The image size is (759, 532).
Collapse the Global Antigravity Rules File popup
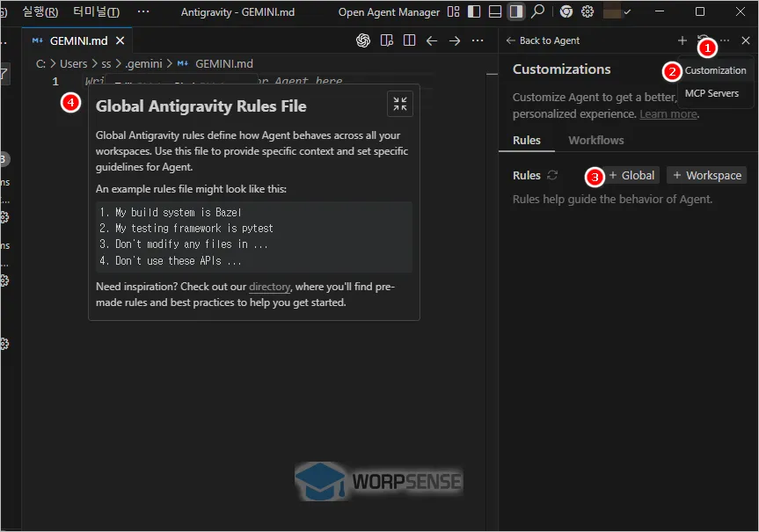[x=400, y=104]
